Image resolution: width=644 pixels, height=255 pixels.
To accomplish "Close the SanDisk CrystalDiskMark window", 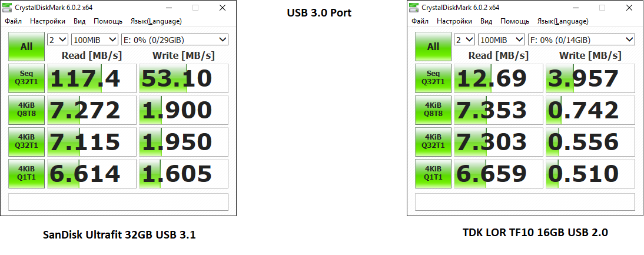I will 222,8.
